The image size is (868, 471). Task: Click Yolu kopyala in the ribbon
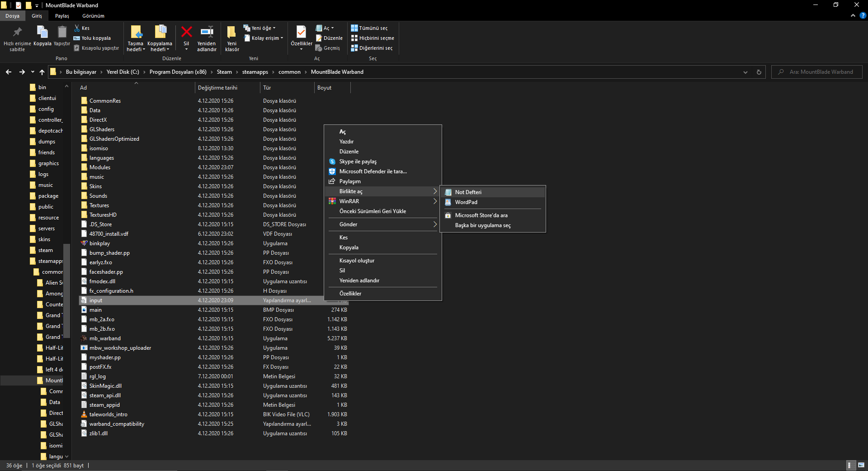pyautogui.click(x=92, y=38)
